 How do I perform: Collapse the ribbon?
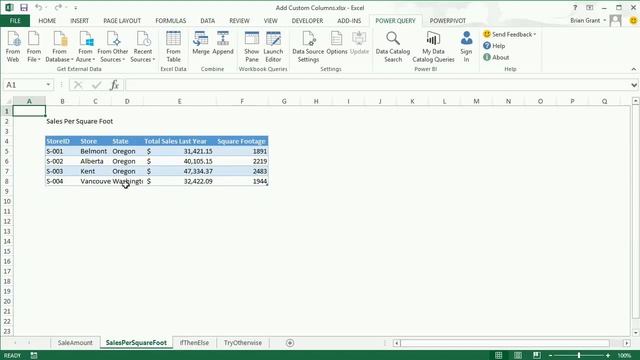coord(633,69)
